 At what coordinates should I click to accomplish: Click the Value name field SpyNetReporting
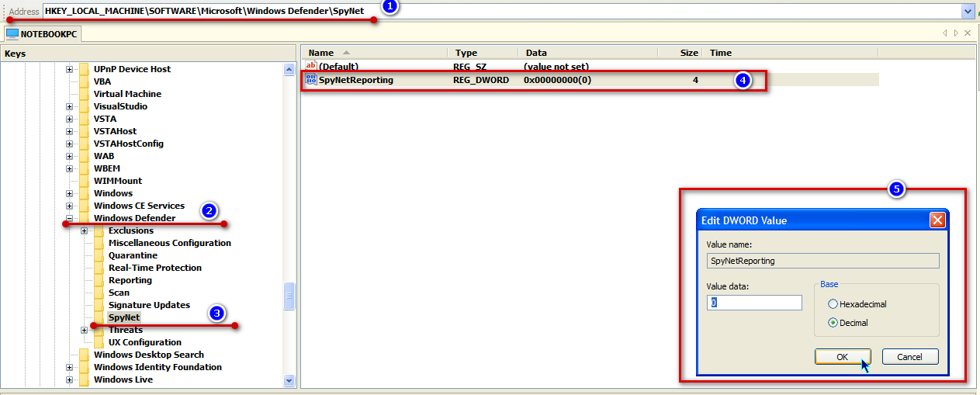coord(822,261)
